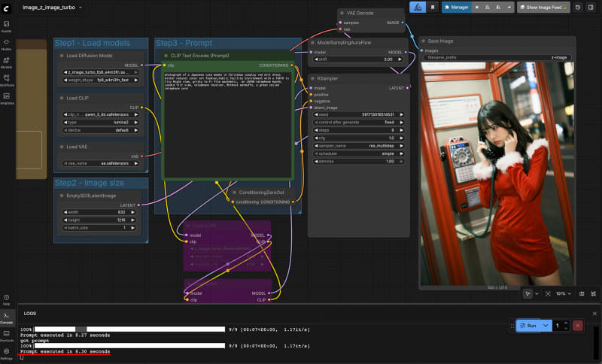The image size is (602, 364).
Task: Open the Models sidebar panel
Action: (7, 62)
